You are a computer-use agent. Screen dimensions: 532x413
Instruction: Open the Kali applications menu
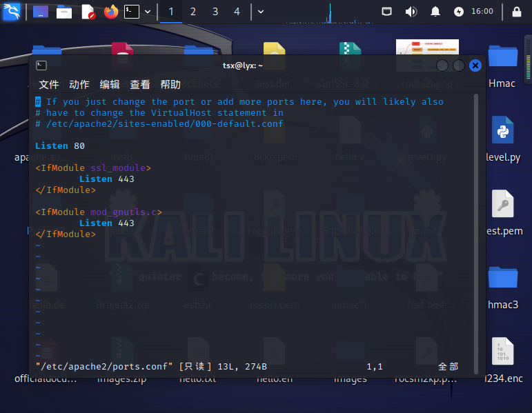pos(11,11)
